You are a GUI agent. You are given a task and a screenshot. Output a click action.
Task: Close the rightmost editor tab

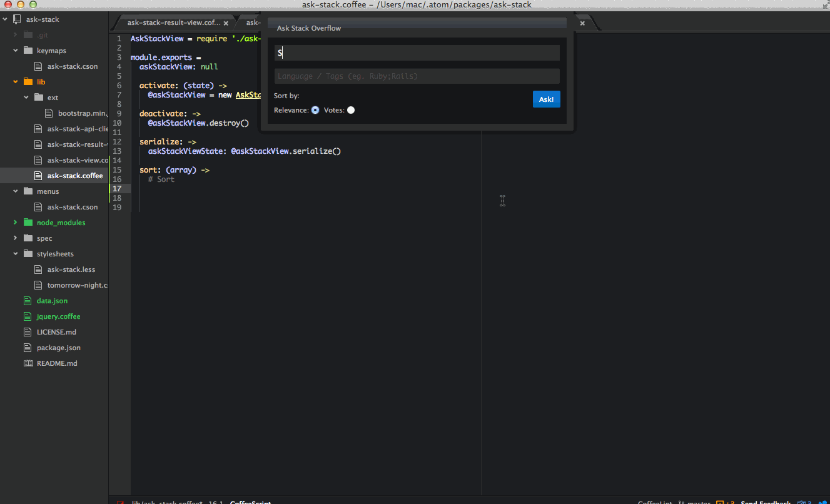[582, 23]
